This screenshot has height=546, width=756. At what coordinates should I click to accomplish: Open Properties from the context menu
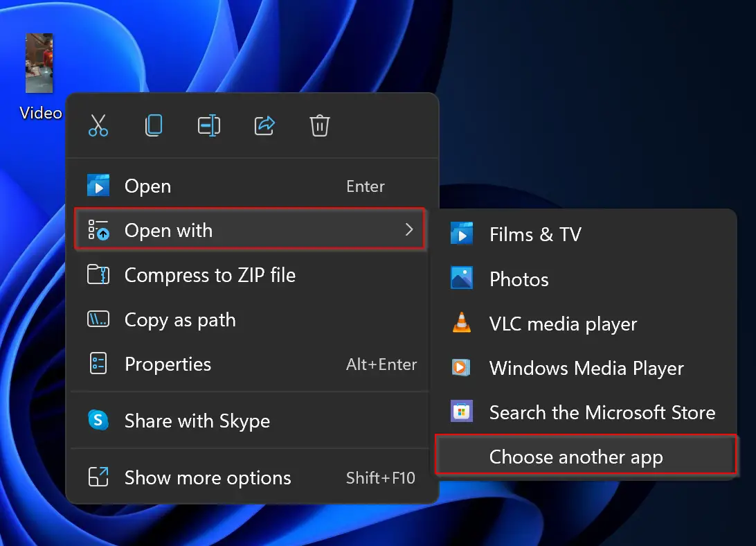click(250, 364)
